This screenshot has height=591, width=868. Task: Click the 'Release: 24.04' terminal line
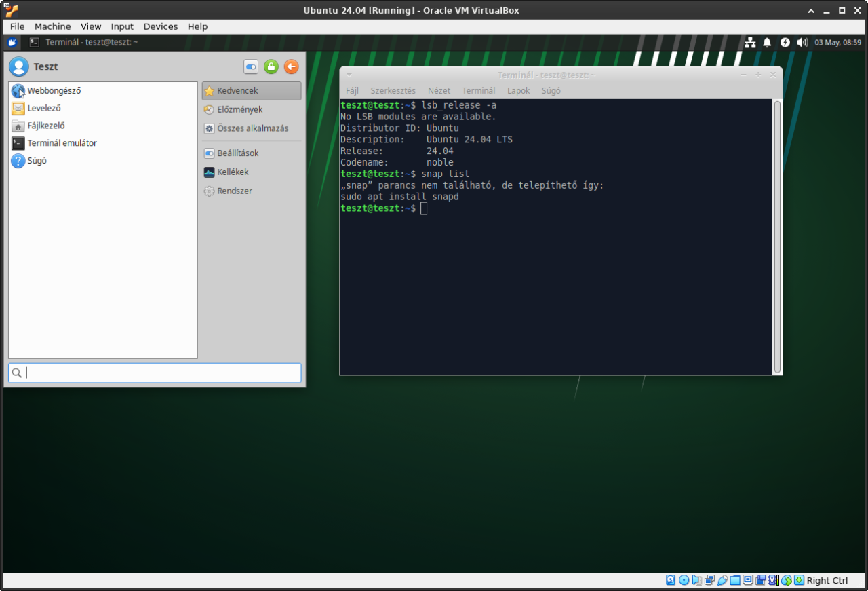(x=397, y=151)
